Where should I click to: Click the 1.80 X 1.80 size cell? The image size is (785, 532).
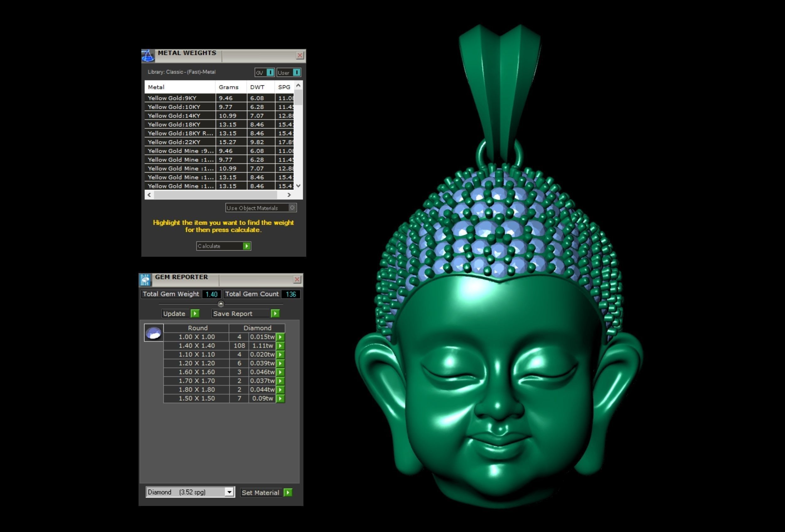tap(196, 390)
